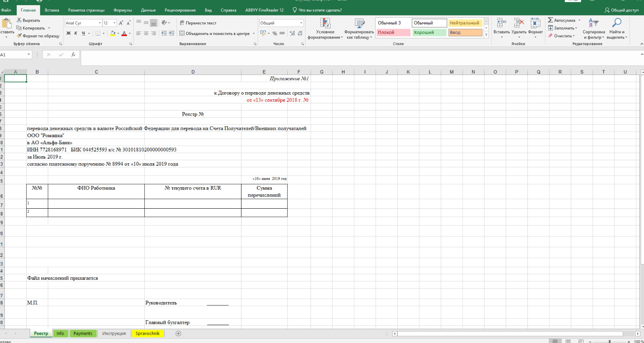644x343 pixels.
Task: Open the font size 12 dropdown
Action: pyautogui.click(x=115, y=23)
